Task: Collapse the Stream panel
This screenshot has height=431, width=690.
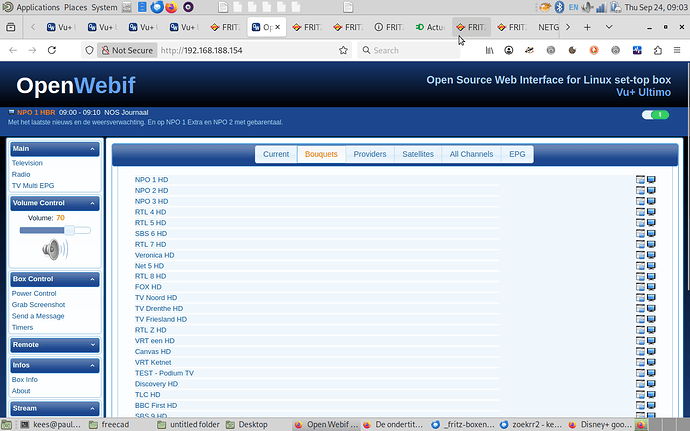Action: pyautogui.click(x=92, y=409)
